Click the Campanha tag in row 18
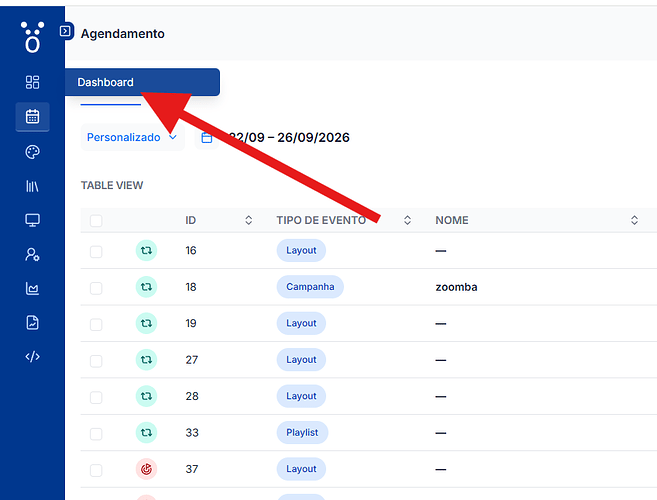 pyautogui.click(x=310, y=287)
